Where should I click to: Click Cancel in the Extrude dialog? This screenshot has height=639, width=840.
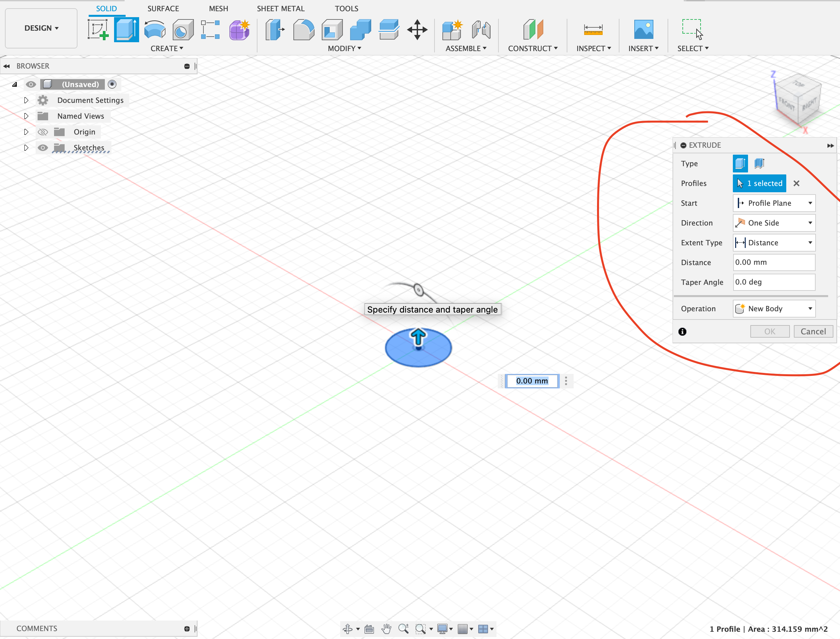(x=813, y=332)
